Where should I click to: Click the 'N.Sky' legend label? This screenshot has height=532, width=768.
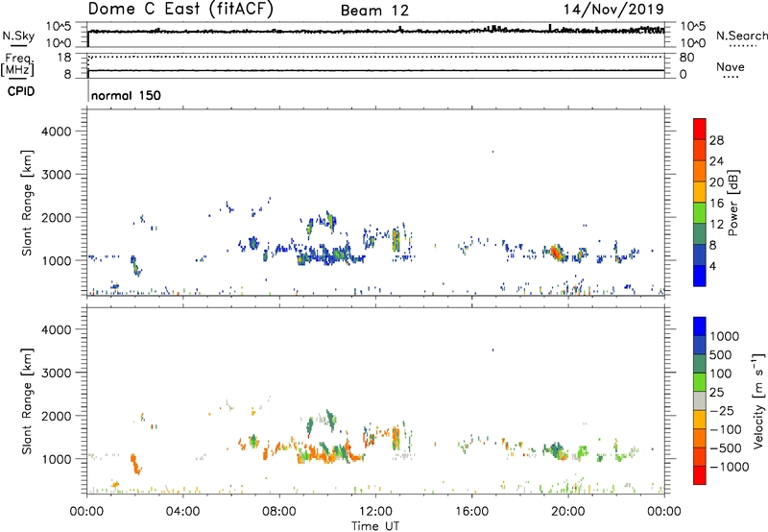(x=18, y=36)
